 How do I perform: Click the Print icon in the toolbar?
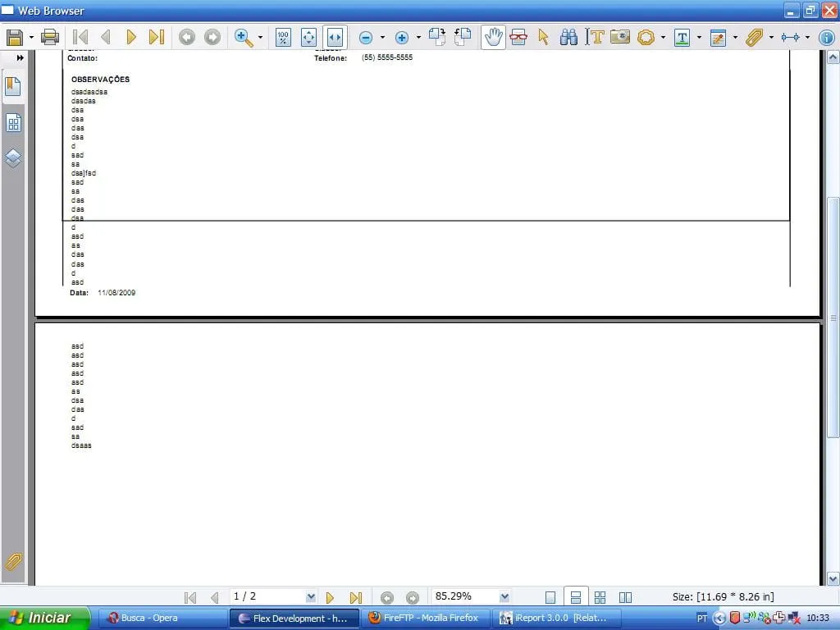(50, 37)
